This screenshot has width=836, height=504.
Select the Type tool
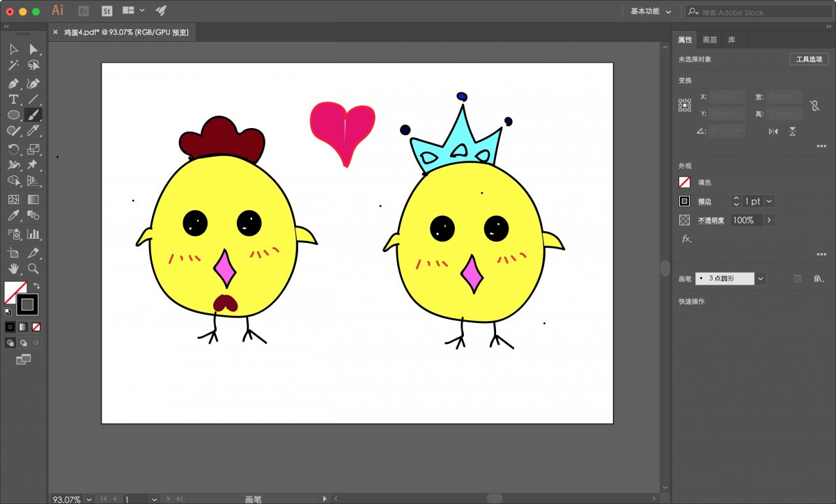pyautogui.click(x=13, y=100)
